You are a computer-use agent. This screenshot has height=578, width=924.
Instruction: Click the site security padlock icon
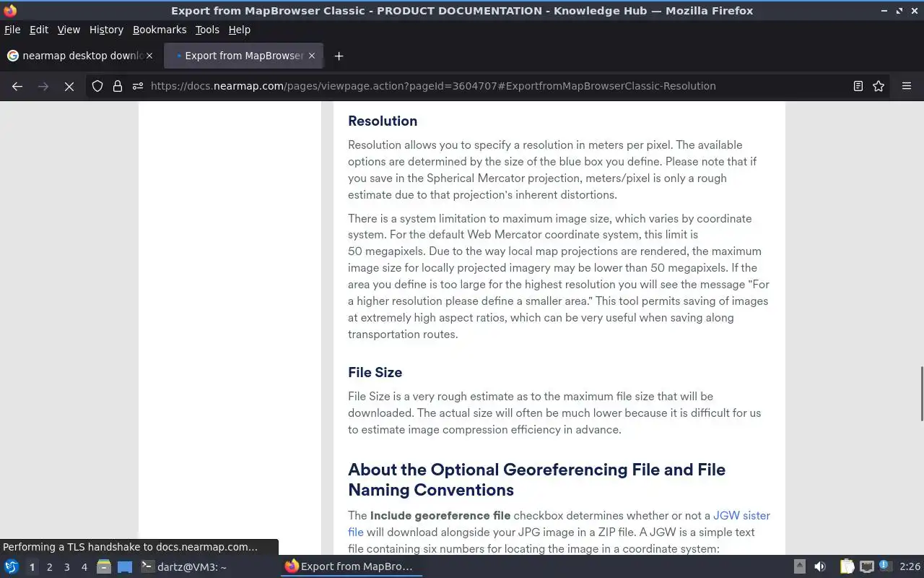click(118, 86)
